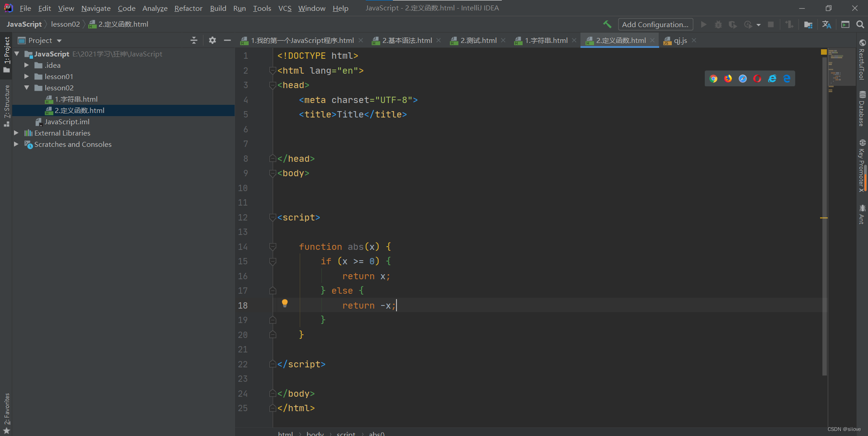This screenshot has width=868, height=436.
Task: Expand Scratches and Consoles node
Action: pyautogui.click(x=16, y=144)
